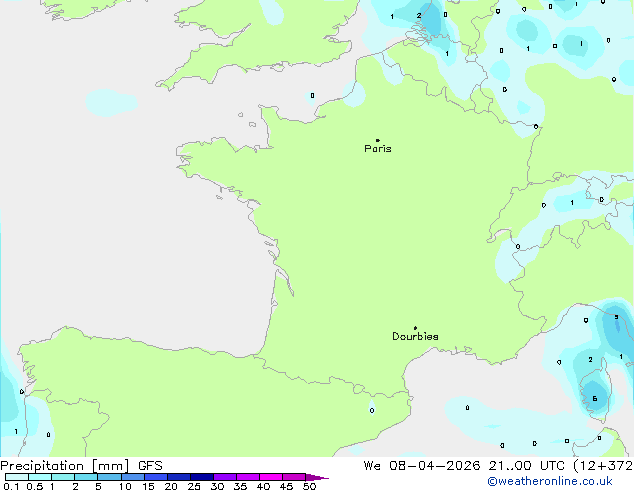Click the '25' legend scale label
This screenshot has height=490, width=634.
[x=194, y=486]
